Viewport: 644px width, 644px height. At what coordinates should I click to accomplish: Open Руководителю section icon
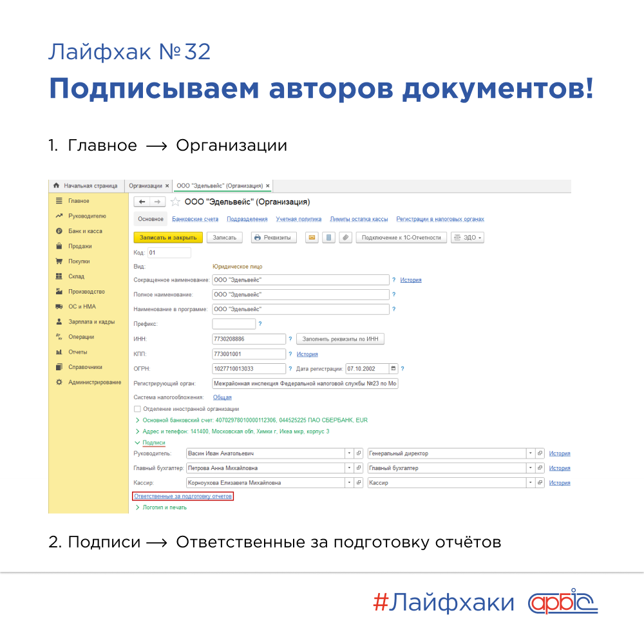[x=59, y=216]
